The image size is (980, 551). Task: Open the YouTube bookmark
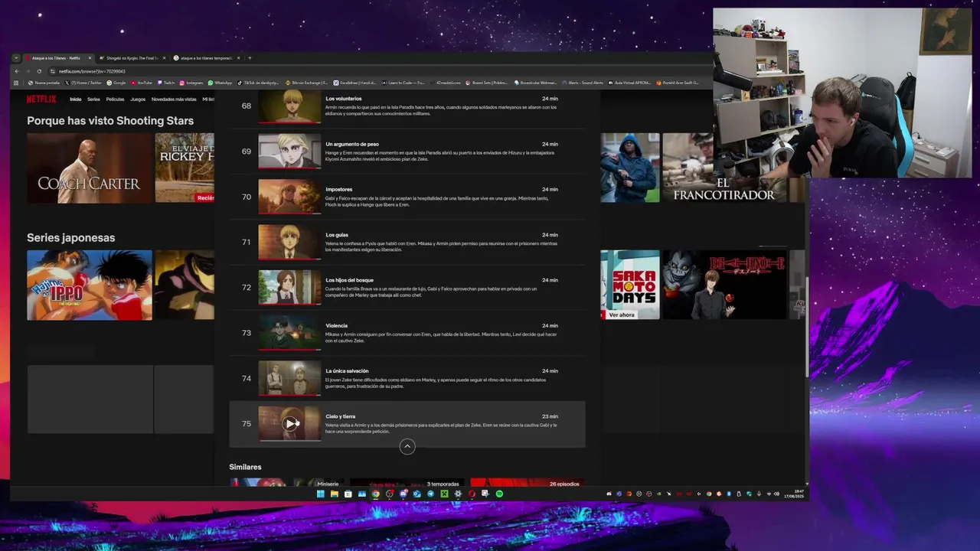(x=142, y=83)
